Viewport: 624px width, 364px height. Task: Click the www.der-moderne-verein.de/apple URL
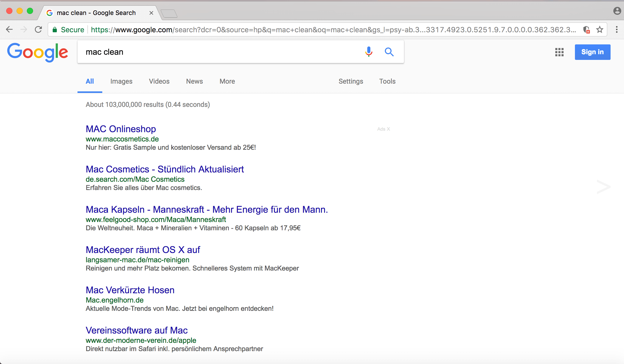coord(141,340)
